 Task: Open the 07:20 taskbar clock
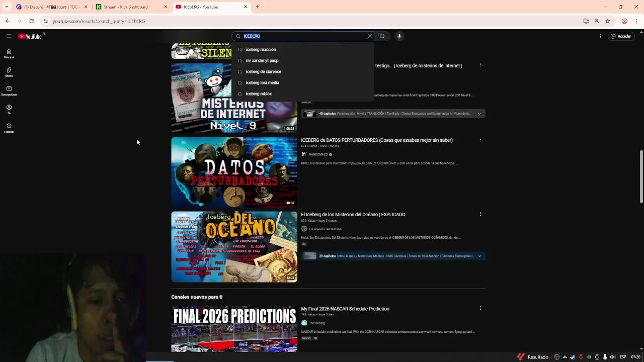[636, 357]
